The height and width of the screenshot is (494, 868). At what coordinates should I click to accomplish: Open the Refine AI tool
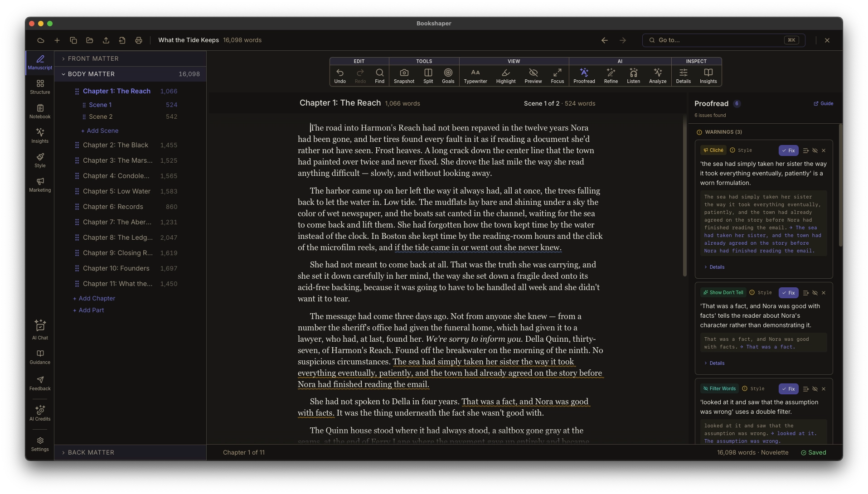(x=611, y=76)
